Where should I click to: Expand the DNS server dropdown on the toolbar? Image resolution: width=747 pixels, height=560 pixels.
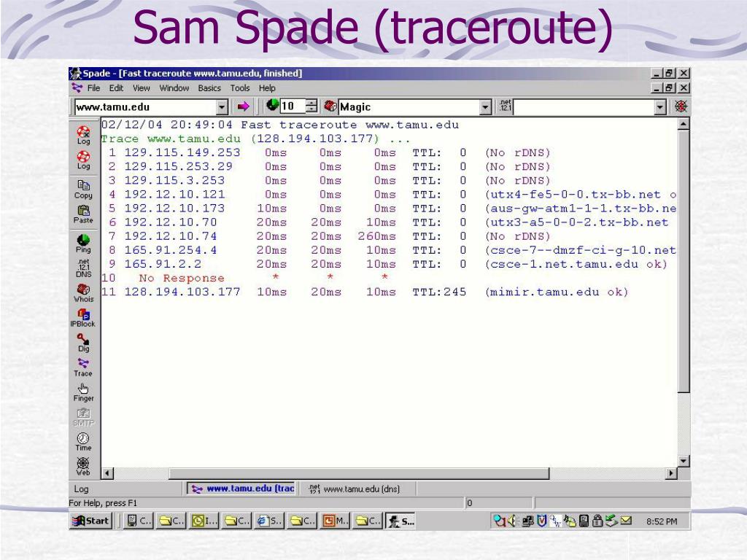[x=659, y=106]
